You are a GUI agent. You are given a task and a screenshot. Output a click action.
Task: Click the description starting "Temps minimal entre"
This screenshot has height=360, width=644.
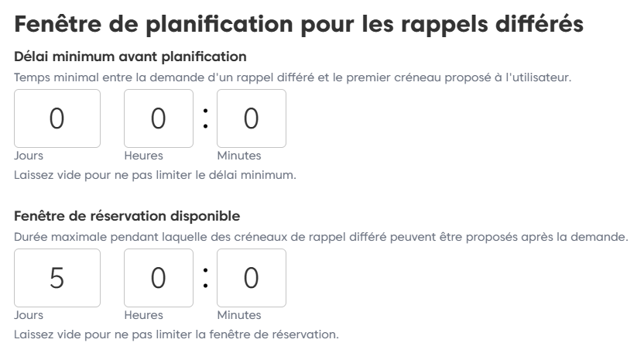coord(293,77)
